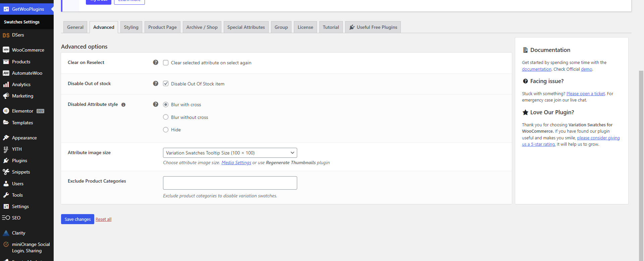Screen dimensions: 644x261
Task: Click the WooCommerce sidebar icon
Action: coord(6,50)
